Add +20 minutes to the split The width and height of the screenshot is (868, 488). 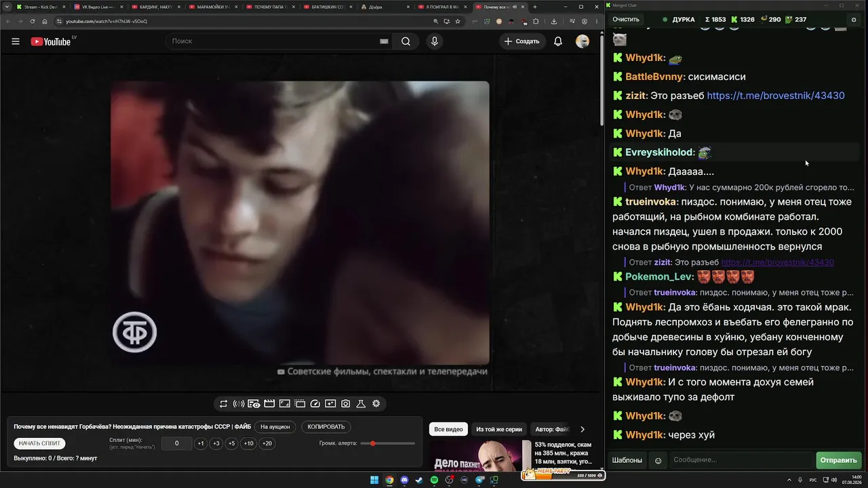(x=267, y=443)
